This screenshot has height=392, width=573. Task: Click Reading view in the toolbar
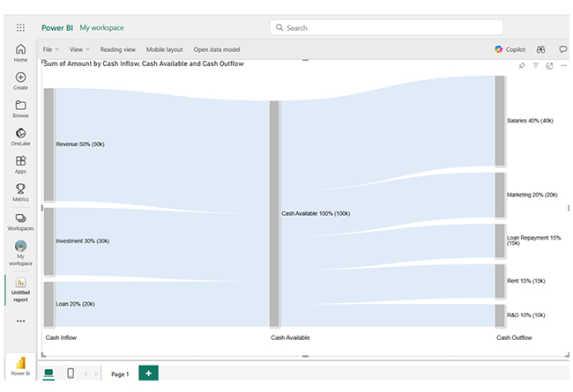pyautogui.click(x=117, y=49)
